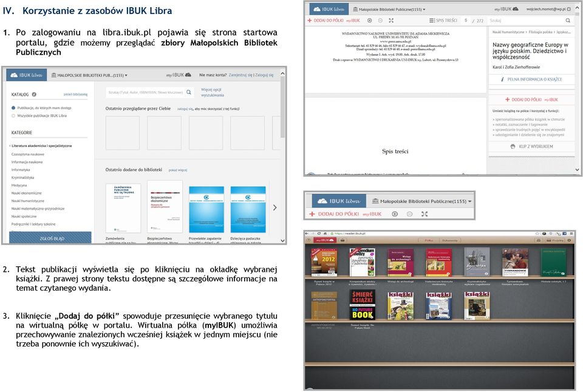The width and height of the screenshot is (583, 392).
Task: Open the 'Przewlekłe zapalenie' book cover
Action: point(206,209)
